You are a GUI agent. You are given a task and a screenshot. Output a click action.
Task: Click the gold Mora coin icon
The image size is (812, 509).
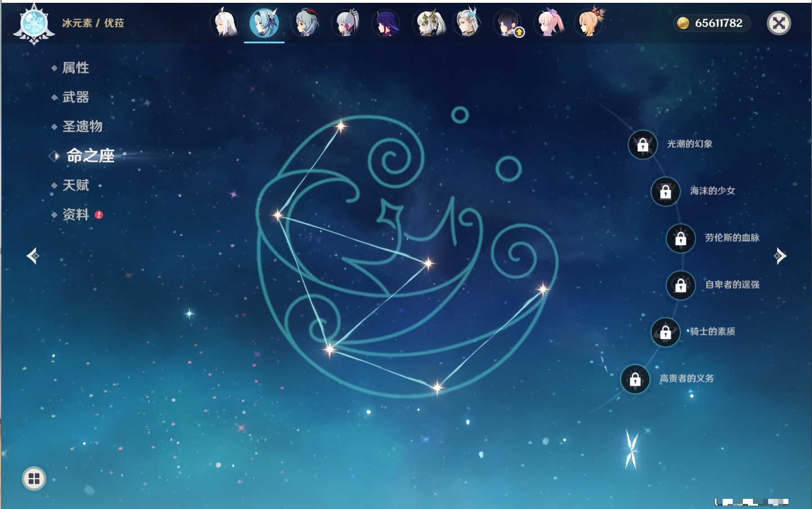pyautogui.click(x=683, y=23)
